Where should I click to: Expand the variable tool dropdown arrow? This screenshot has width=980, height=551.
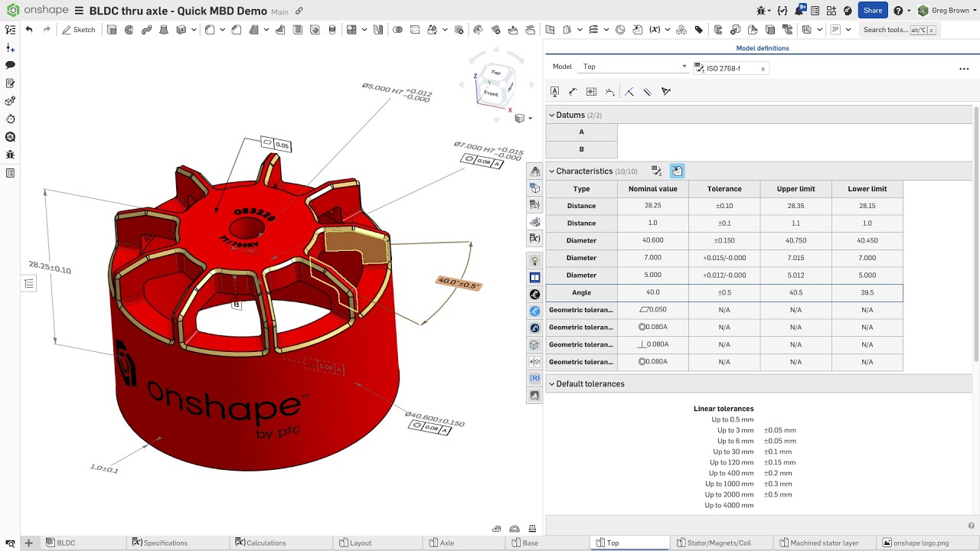pos(667,30)
